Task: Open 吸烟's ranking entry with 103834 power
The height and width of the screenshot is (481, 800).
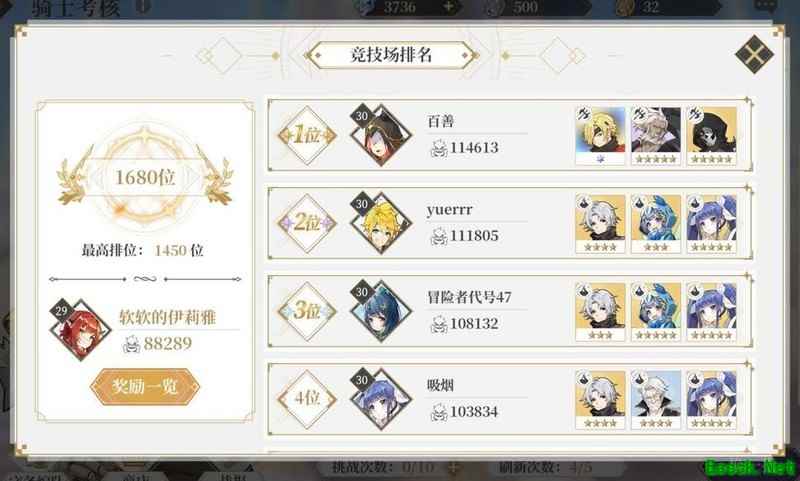Action: (510, 399)
